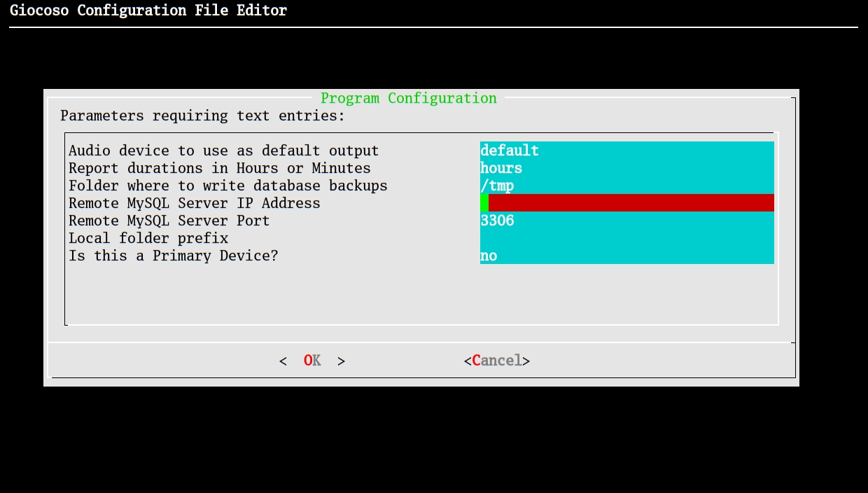Click the "Giocoso Configuration File Editor" header text
Image resolution: width=868 pixels, height=493 pixels.
click(x=148, y=11)
